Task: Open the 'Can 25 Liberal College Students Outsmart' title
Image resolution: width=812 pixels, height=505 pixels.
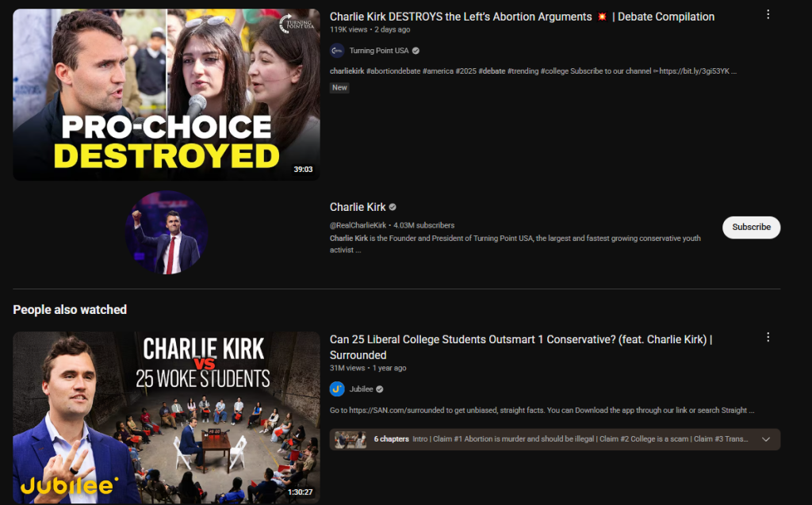Action: click(x=521, y=347)
